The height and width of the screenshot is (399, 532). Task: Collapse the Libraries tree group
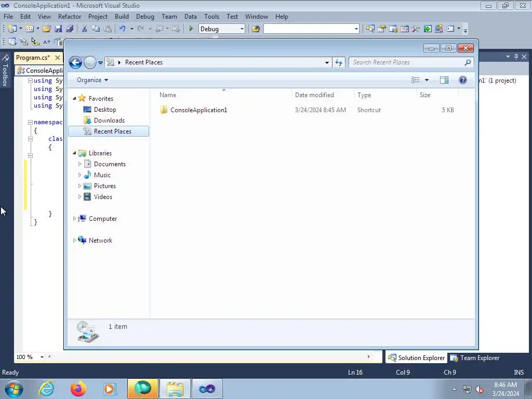(74, 153)
